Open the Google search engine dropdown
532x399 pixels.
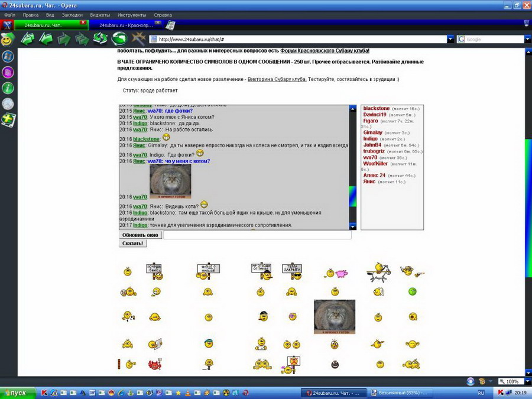(x=528, y=40)
